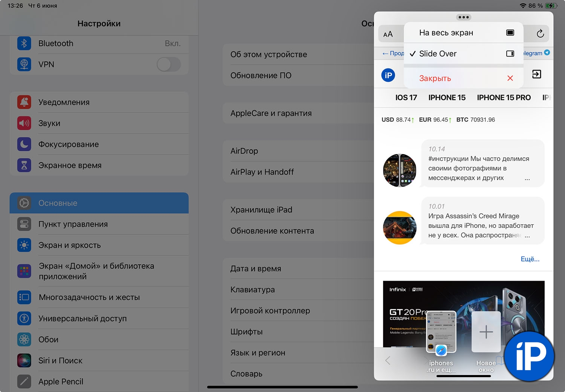Tap the site login arrow icon
Screen dimensions: 565x392
[536, 74]
